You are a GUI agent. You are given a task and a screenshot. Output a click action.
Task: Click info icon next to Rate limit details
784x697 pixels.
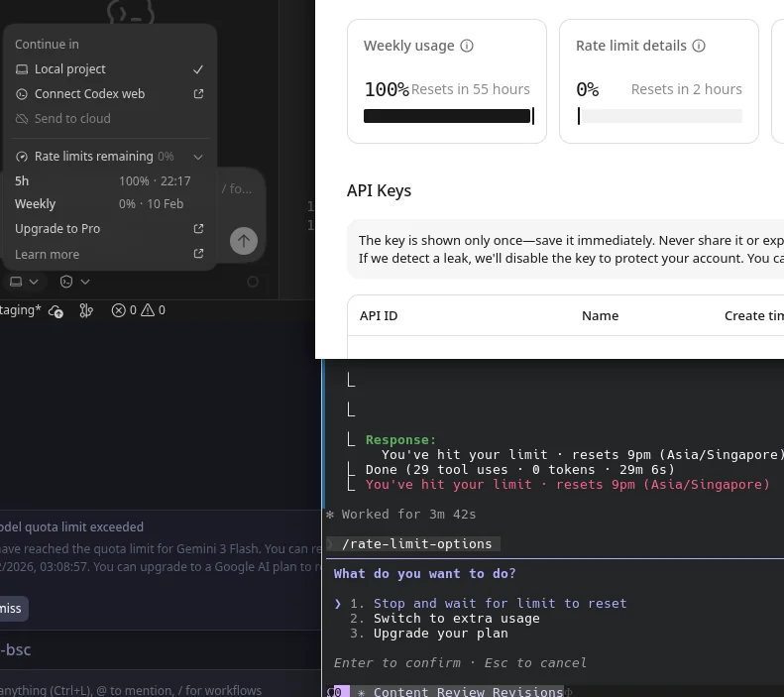click(x=699, y=46)
